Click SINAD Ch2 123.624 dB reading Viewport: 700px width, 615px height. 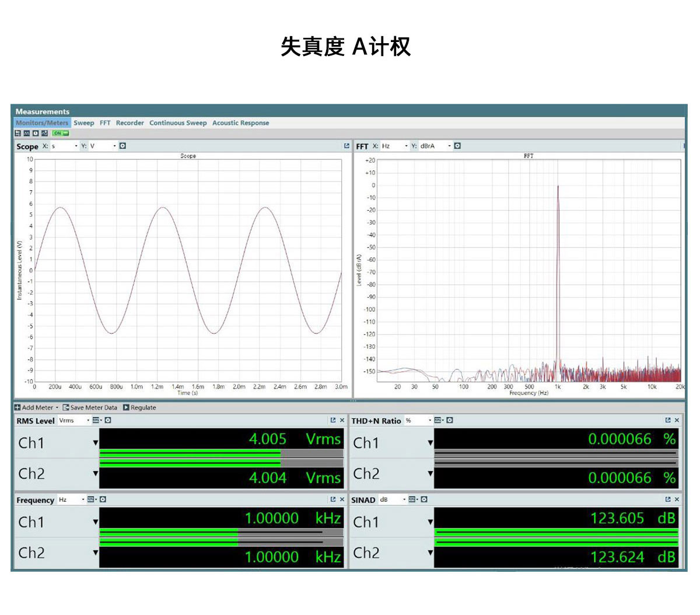point(633,557)
